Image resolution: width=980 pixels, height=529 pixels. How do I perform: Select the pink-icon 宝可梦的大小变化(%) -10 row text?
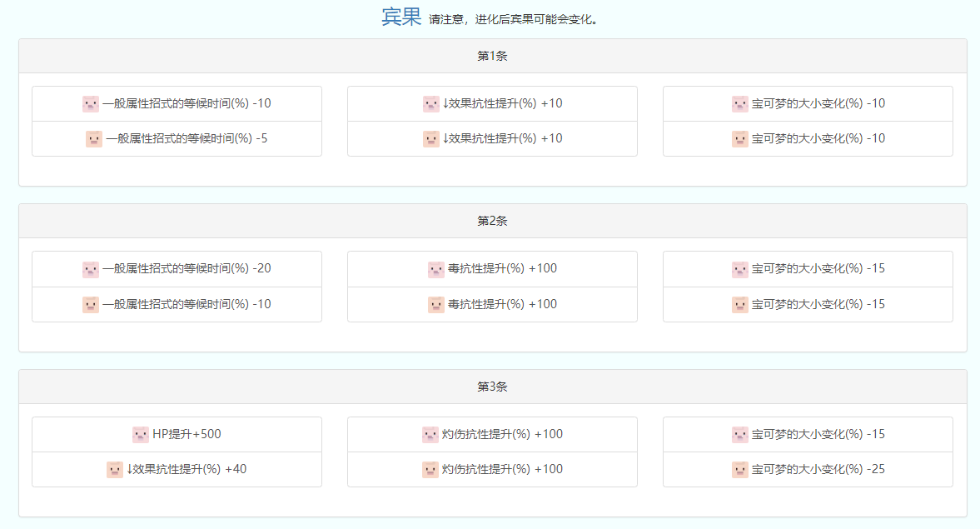click(x=818, y=104)
